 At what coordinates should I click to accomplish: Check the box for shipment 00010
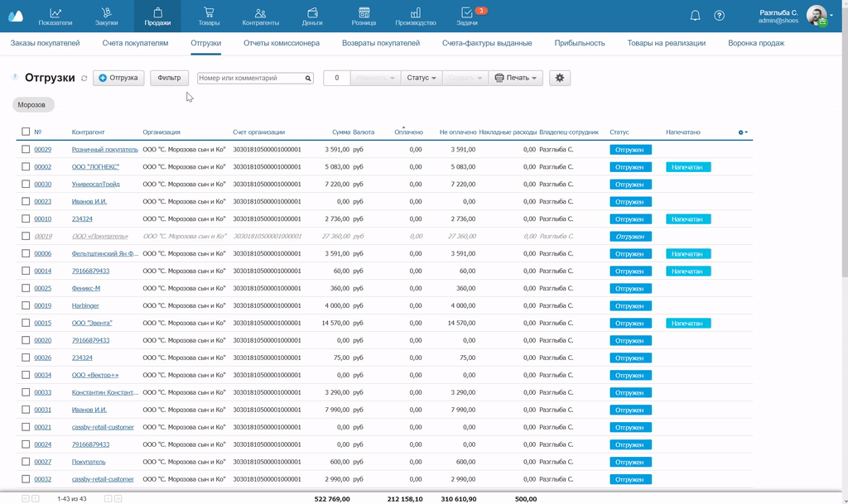(x=26, y=219)
